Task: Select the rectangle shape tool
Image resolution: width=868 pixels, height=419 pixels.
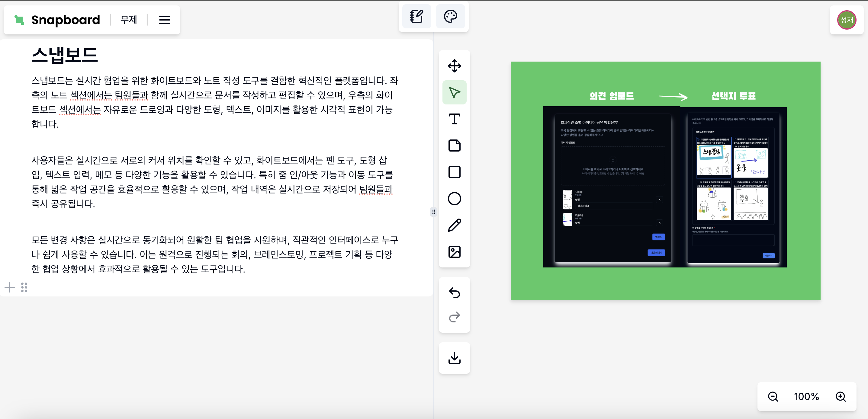Action: 454,172
